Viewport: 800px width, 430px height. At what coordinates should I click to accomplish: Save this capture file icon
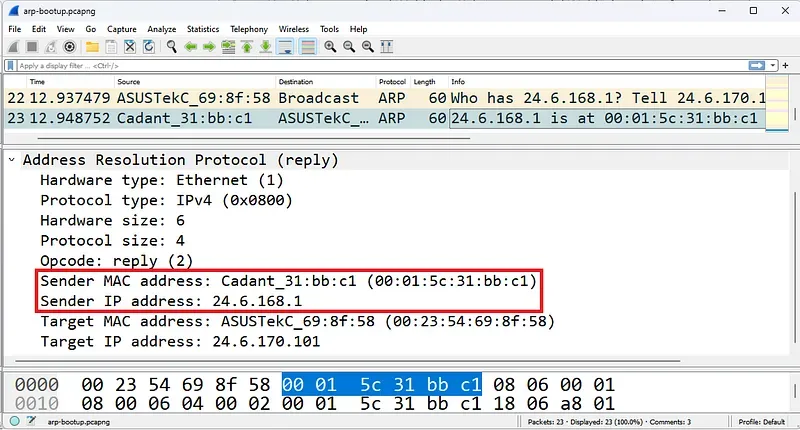111,47
